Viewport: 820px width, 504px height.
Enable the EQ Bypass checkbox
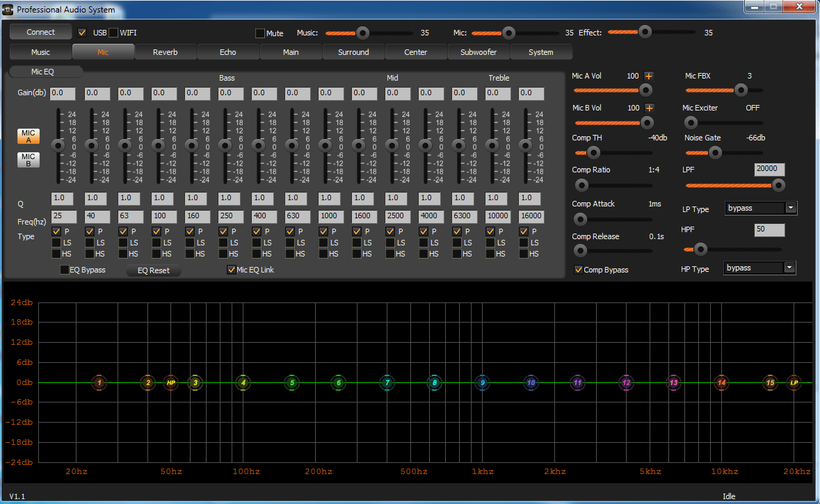(x=65, y=270)
